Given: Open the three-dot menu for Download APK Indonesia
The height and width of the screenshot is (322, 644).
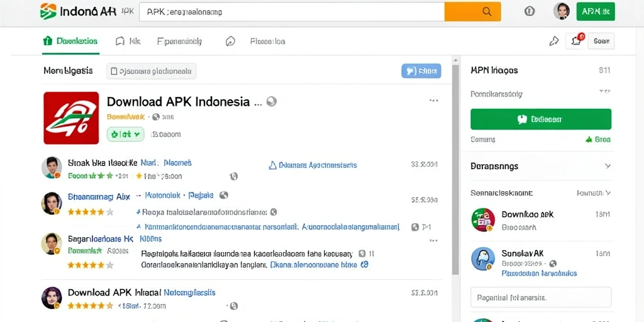Looking at the screenshot, I should 434,100.
